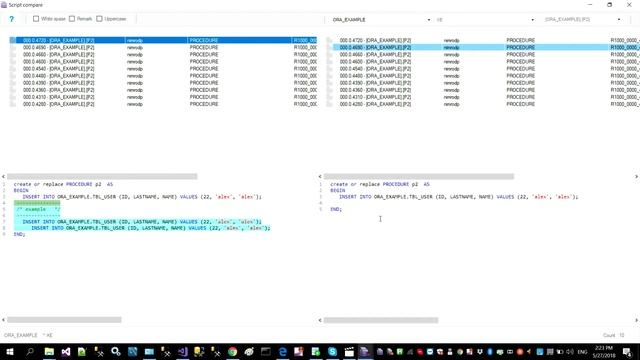The width and height of the screenshot is (640, 360).
Task: Click the ENG language indicator
Action: pyautogui.click(x=582, y=352)
